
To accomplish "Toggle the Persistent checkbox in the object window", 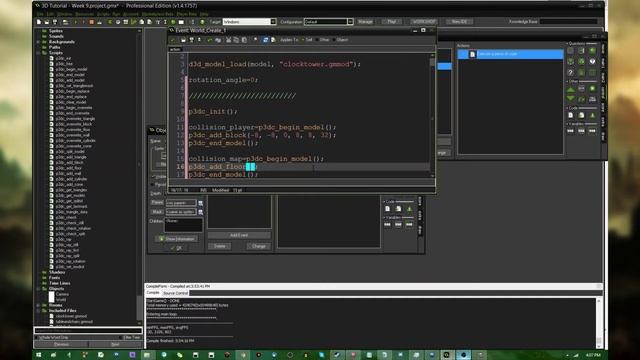I will pos(152,184).
